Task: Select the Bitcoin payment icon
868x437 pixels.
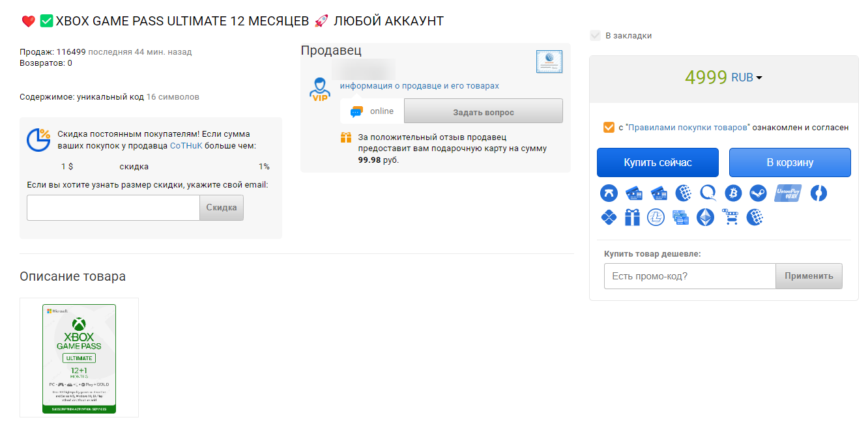Action: [x=733, y=193]
